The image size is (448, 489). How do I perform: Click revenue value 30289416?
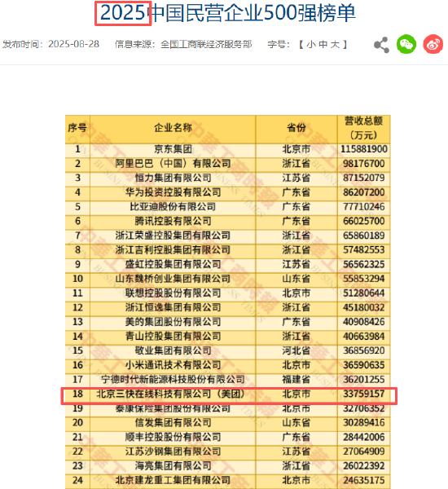[364, 422]
